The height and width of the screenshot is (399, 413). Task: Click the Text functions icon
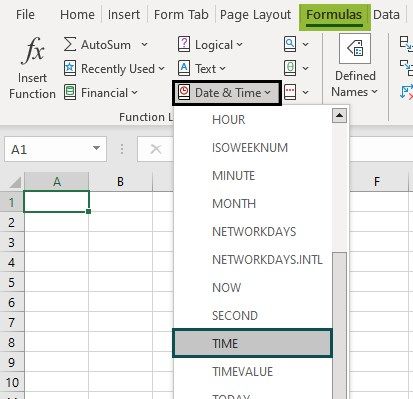click(x=184, y=68)
